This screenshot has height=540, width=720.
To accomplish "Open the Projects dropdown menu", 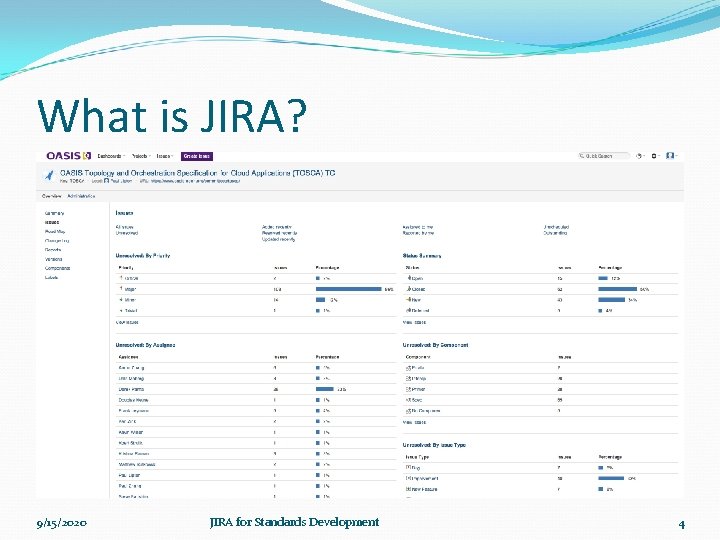I will tap(141, 156).
